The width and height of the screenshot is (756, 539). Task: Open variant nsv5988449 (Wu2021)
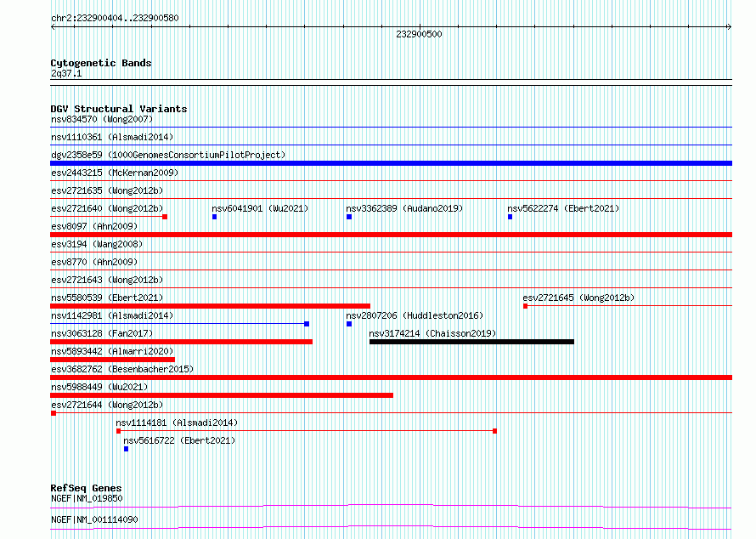(x=99, y=387)
